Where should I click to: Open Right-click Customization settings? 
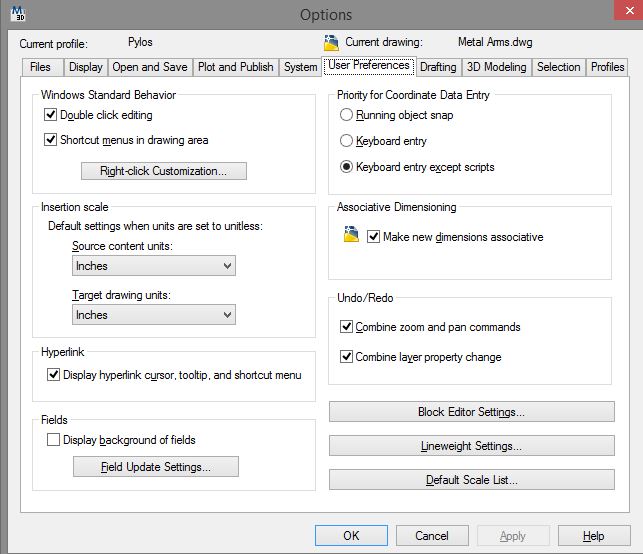pyautogui.click(x=164, y=171)
